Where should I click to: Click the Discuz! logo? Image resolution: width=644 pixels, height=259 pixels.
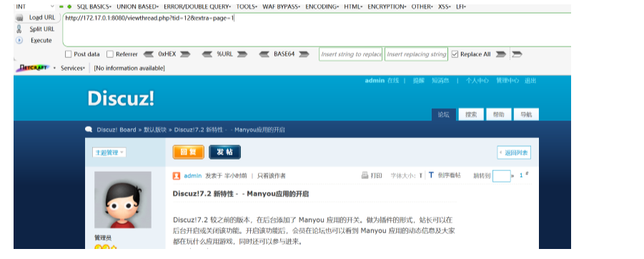pyautogui.click(x=122, y=98)
